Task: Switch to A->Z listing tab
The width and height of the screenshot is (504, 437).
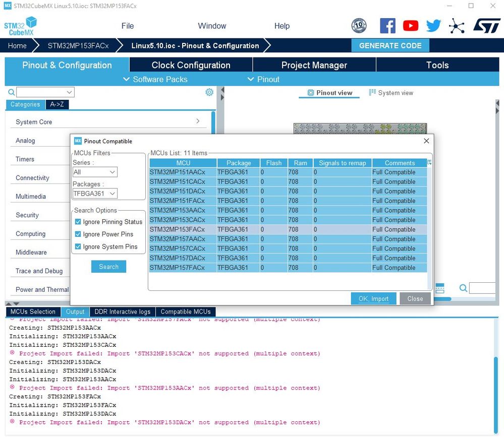Action: [57, 104]
